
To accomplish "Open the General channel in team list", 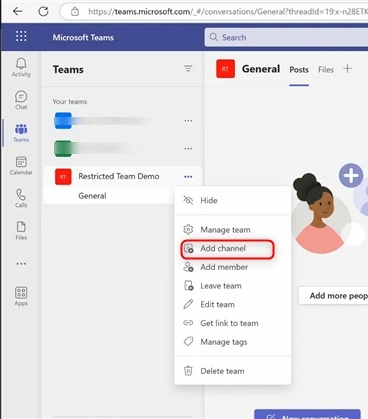I will 109,196.
